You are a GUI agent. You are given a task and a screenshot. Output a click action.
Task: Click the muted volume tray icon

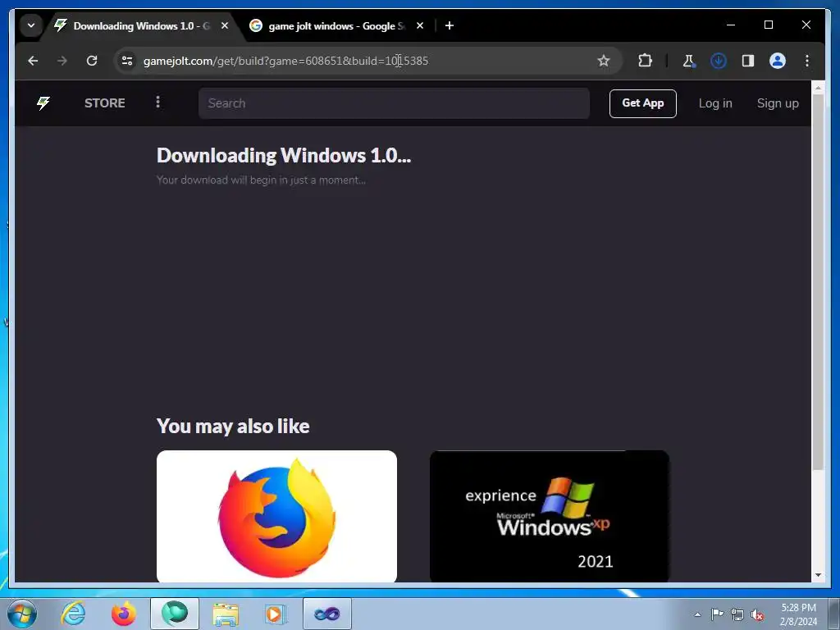(756, 615)
